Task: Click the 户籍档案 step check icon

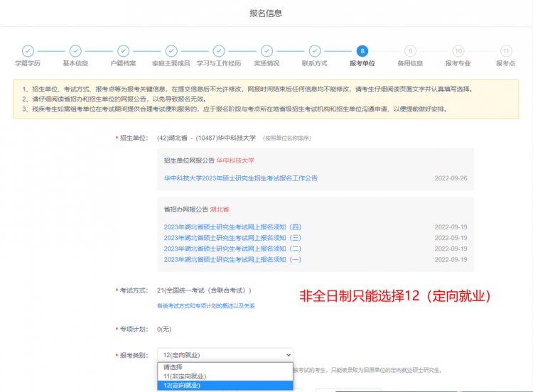Action: 124,51
